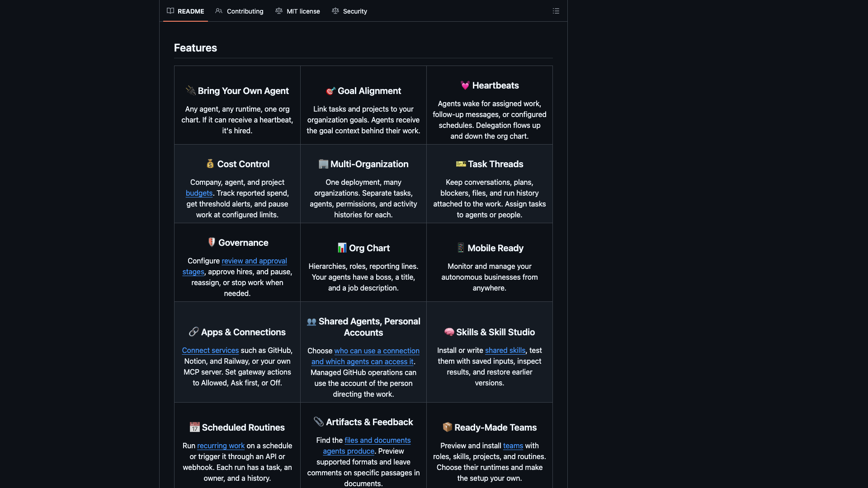Click the ticket emoji beside Task Threads
This screenshot has width=868, height=488.
pyautogui.click(x=461, y=164)
